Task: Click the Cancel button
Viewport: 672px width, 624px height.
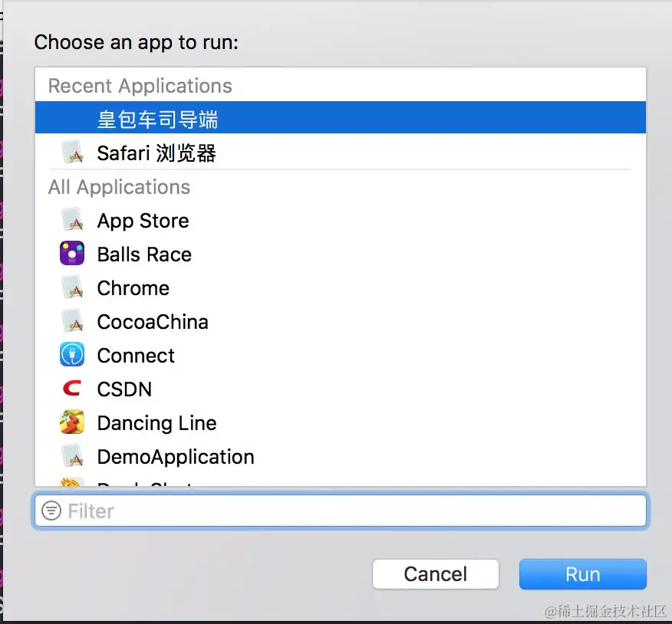Action: [436, 574]
